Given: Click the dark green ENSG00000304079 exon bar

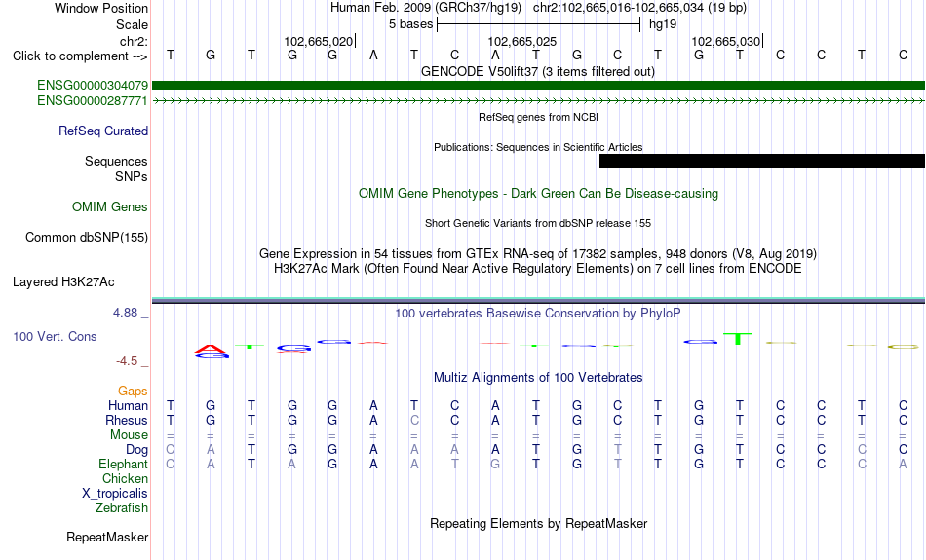Looking at the screenshot, I should (x=538, y=86).
